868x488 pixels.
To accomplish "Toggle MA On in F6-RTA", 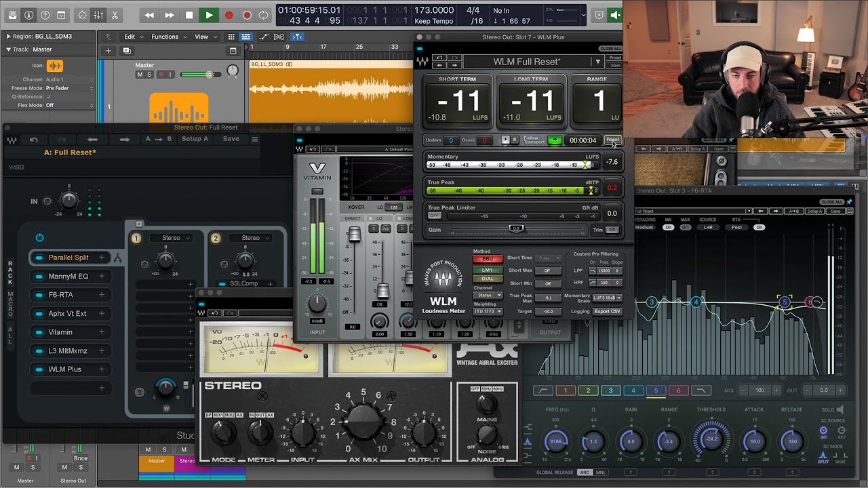I will [x=668, y=227].
